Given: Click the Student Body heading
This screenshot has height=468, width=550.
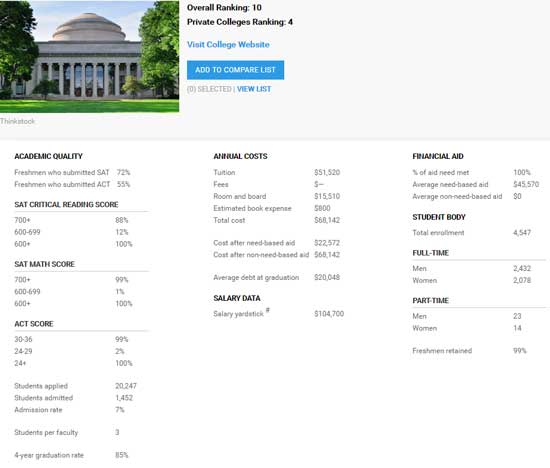Looking at the screenshot, I should pyautogui.click(x=439, y=217).
